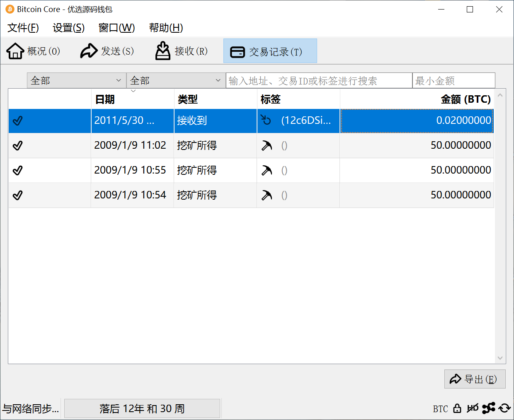Open the transaction type filter dropdown
514x420 pixels.
click(176, 80)
